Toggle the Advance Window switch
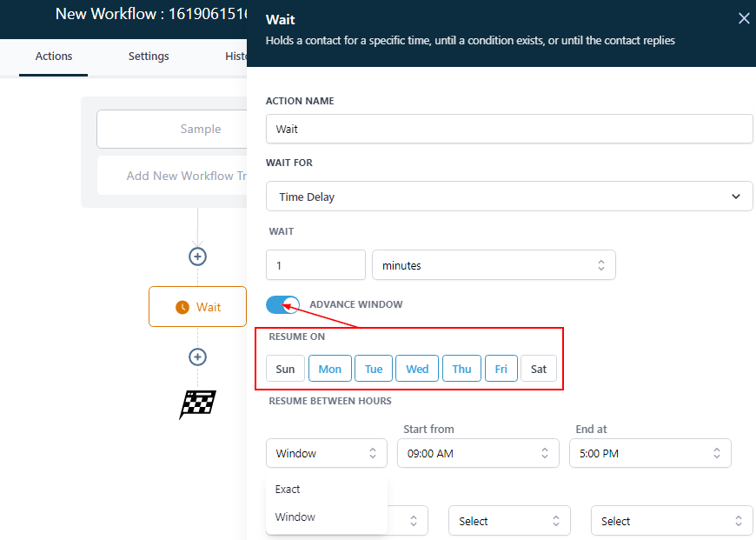 (282, 304)
